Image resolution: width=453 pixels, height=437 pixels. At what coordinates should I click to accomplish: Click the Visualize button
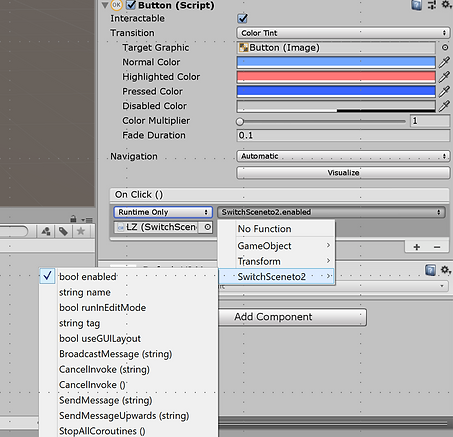[x=343, y=173]
